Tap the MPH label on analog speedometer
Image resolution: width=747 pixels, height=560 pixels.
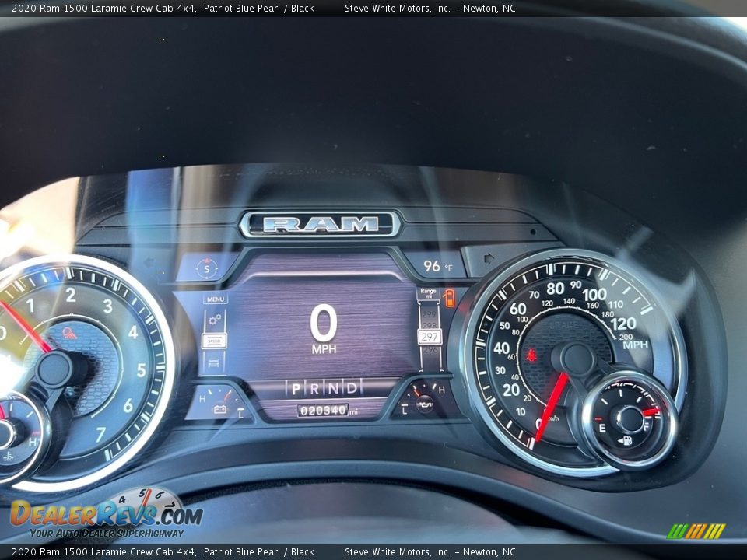coord(636,345)
